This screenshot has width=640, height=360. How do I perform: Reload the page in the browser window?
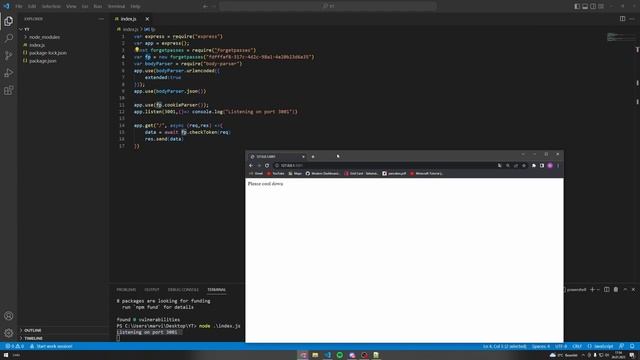267,165
